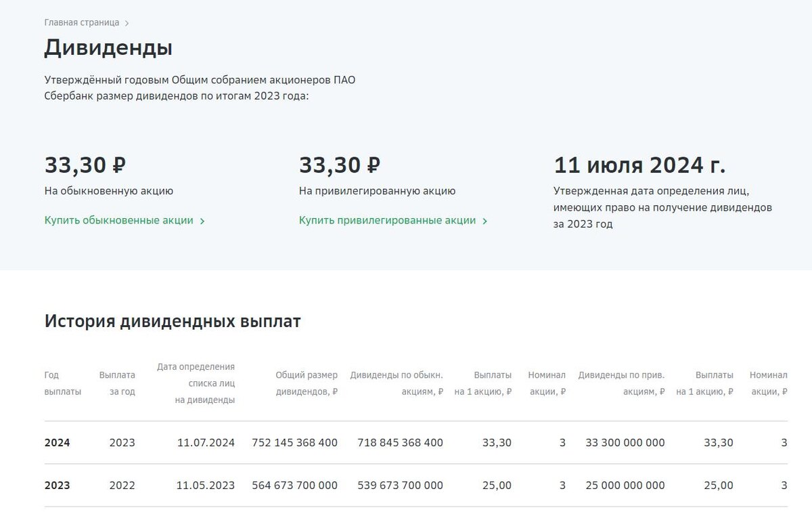
Task: Click the Год выплаты column header
Action: click(x=63, y=383)
